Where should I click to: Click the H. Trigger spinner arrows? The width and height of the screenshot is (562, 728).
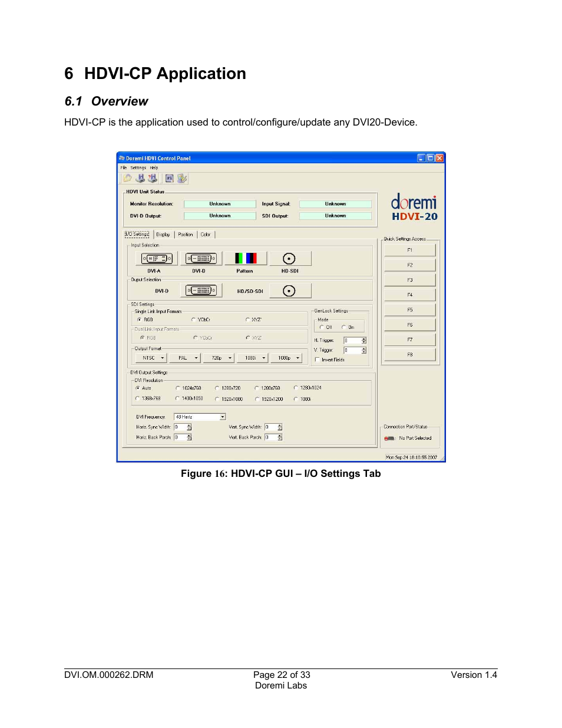click(364, 341)
